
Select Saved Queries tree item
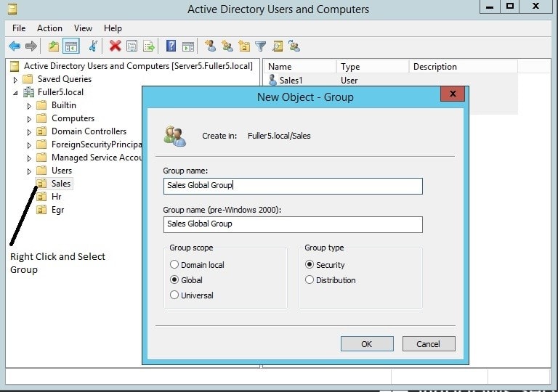(65, 79)
